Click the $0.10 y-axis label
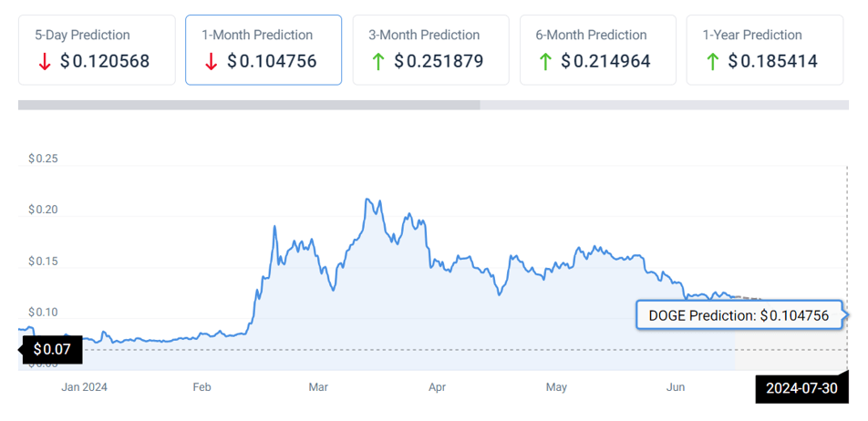868x421 pixels. [x=43, y=313]
